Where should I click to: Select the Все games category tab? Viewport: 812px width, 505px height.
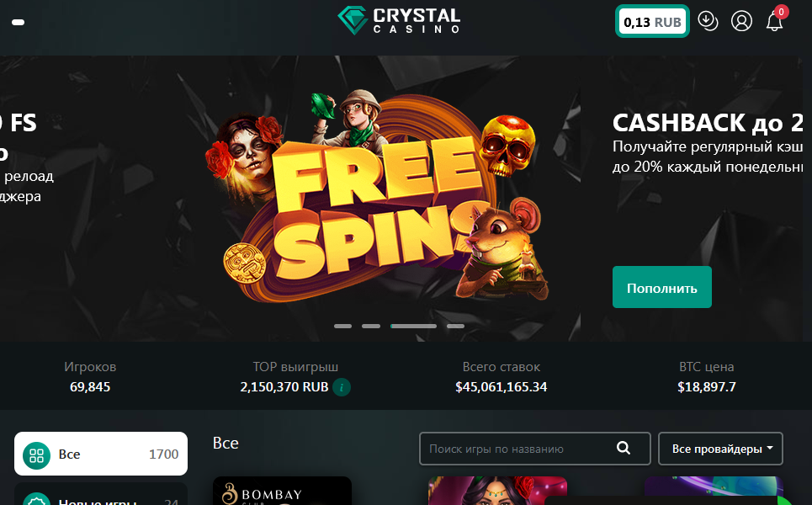101,454
